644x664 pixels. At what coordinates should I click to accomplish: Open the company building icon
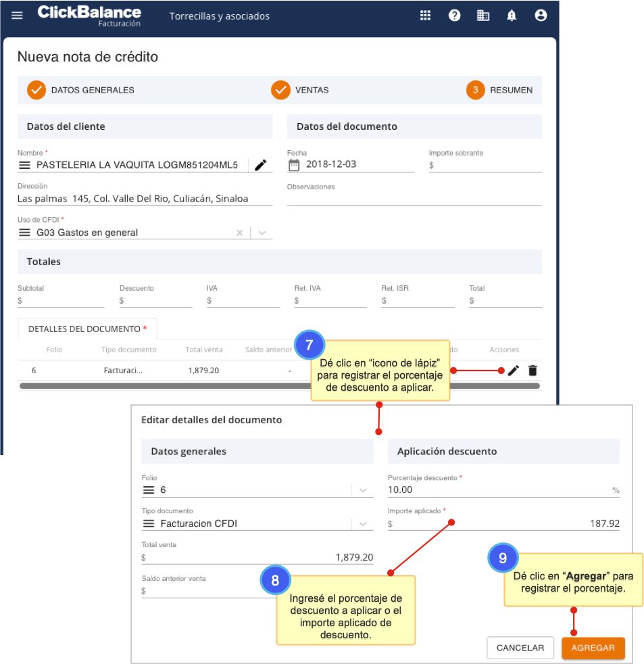[483, 16]
